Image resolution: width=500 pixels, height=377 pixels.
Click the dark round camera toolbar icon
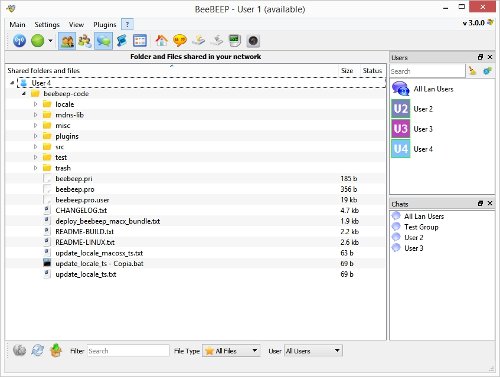click(253, 41)
